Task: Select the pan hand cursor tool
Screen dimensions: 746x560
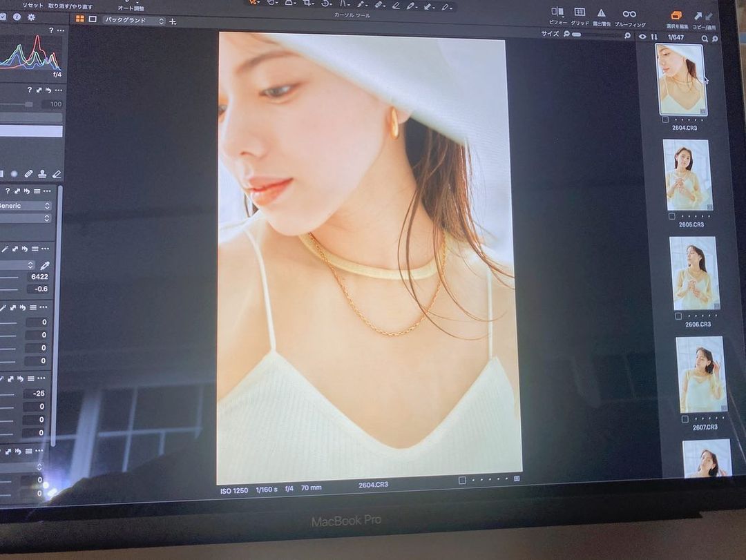Action: coord(271,2)
